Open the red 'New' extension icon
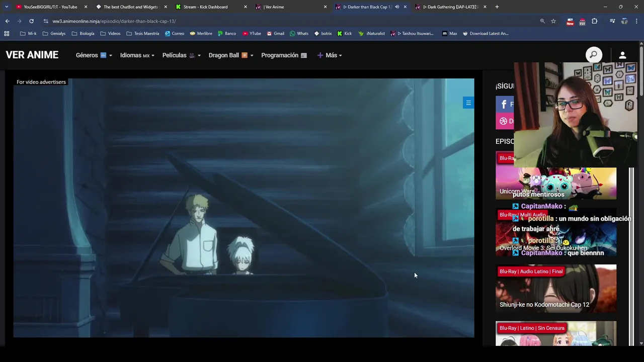 point(570,21)
